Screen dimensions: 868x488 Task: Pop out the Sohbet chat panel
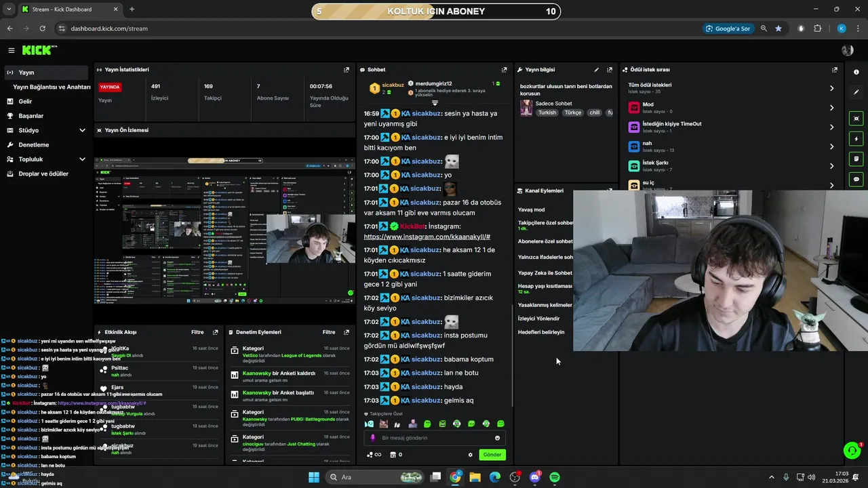pos(504,70)
